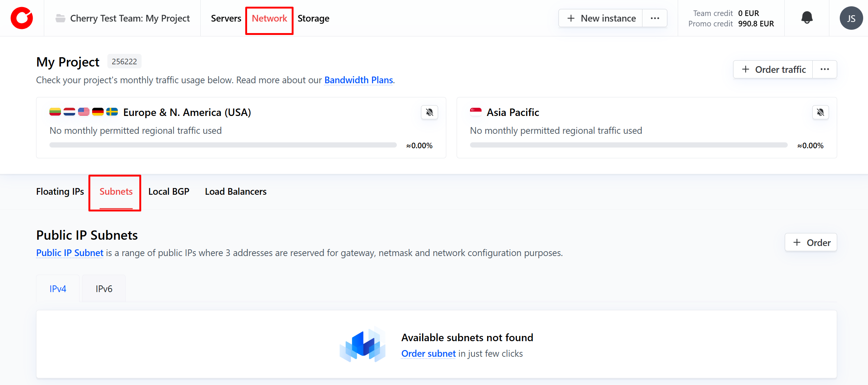
Task: Expand the more options next to Order traffic
Action: (825, 69)
